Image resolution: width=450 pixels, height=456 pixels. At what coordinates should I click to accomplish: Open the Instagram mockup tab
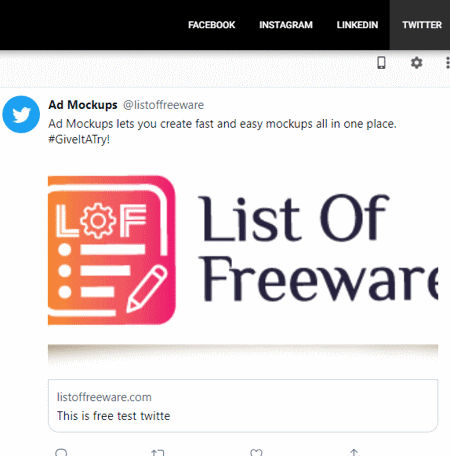pos(286,25)
